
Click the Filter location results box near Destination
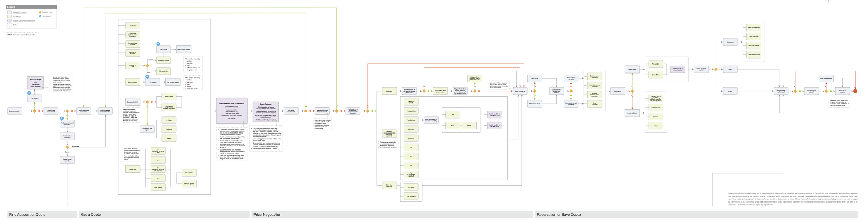coord(184,50)
